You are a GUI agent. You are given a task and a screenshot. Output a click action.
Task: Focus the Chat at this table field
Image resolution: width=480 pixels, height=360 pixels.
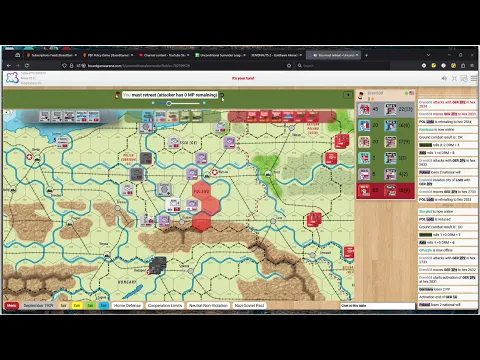click(x=378, y=305)
